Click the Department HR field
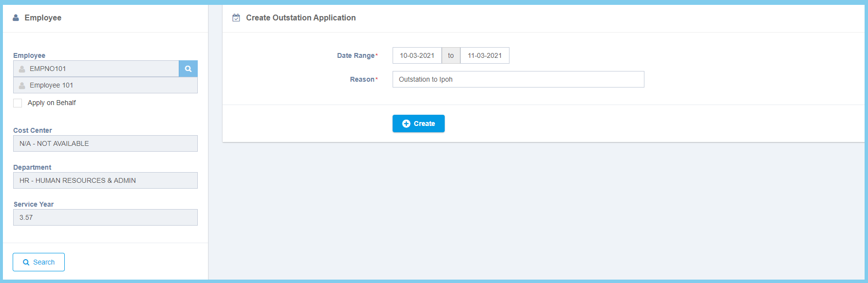Image resolution: width=868 pixels, height=283 pixels. point(105,180)
